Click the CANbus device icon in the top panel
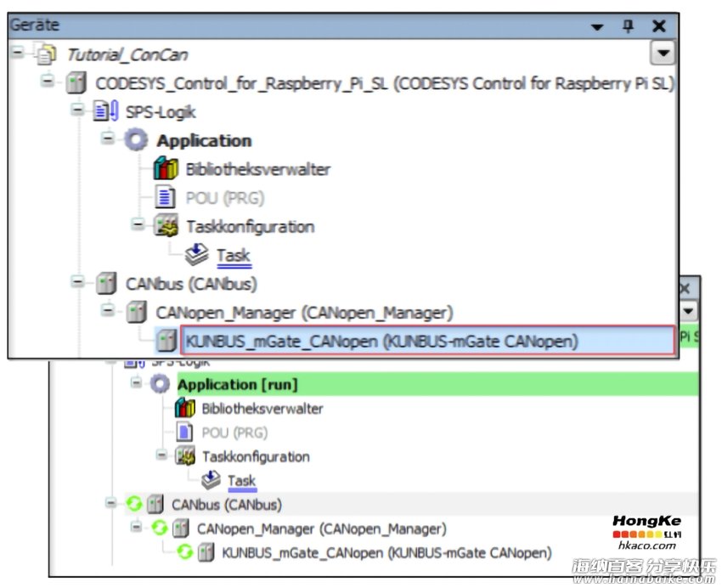Viewport: 722px width, 588px height. (x=106, y=284)
